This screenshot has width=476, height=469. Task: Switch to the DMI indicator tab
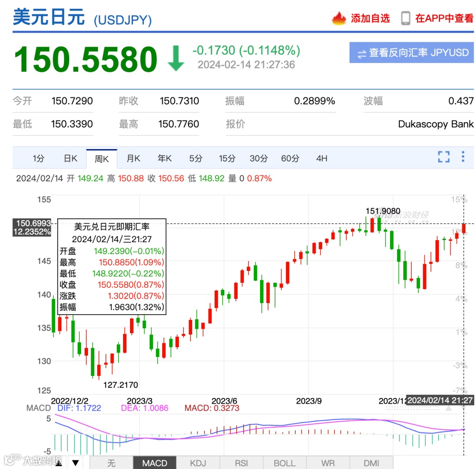(372, 463)
